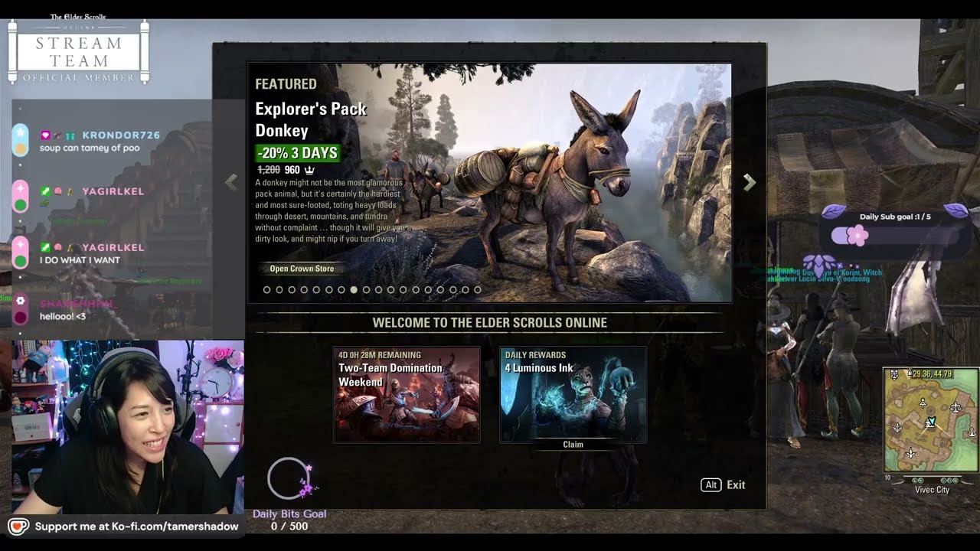
Task: Click the crown currency icon beside 960
Action: click(309, 170)
